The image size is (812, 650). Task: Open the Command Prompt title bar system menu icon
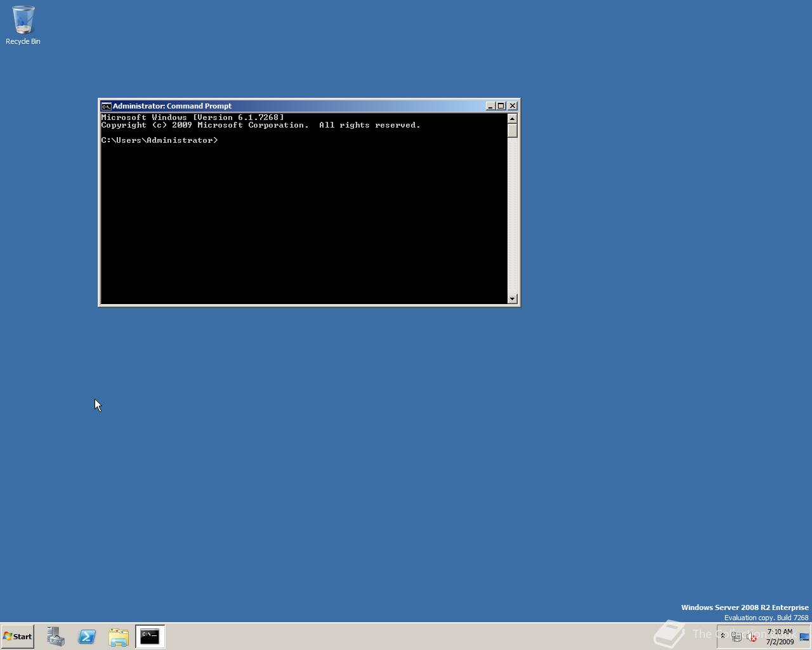pos(107,106)
